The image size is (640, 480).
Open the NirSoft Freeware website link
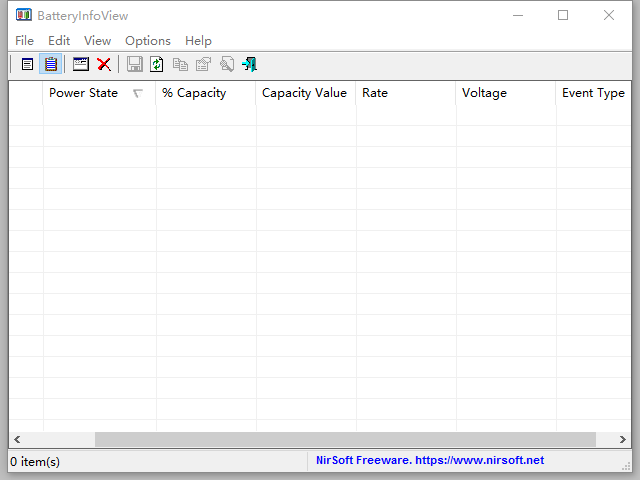click(x=430, y=460)
